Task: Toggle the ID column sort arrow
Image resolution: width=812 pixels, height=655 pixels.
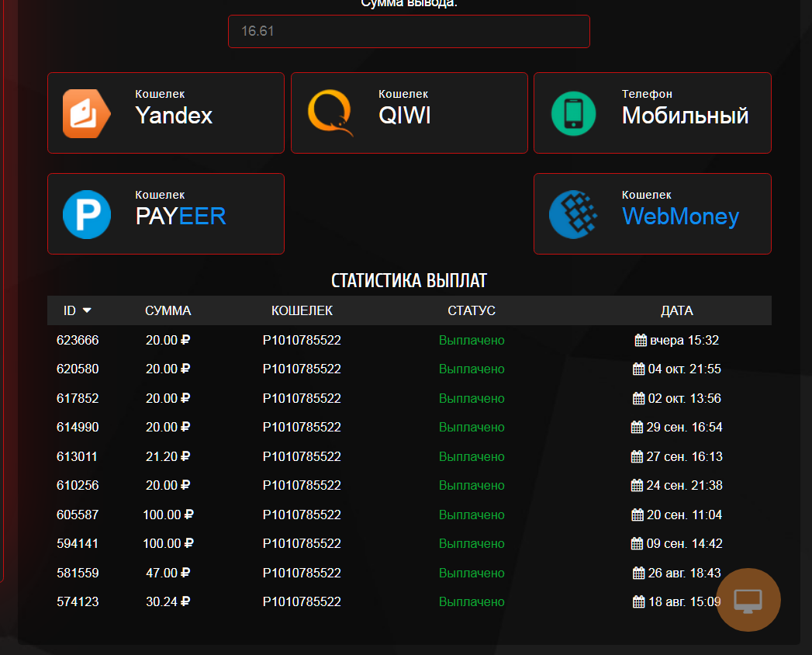Action: click(87, 310)
